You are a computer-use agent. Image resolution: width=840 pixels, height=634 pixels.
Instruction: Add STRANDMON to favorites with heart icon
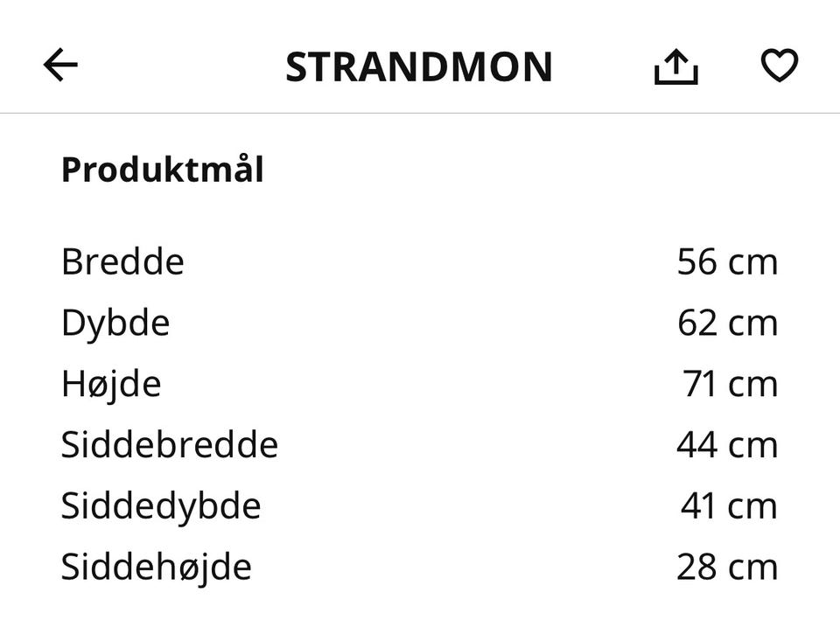pos(780,66)
